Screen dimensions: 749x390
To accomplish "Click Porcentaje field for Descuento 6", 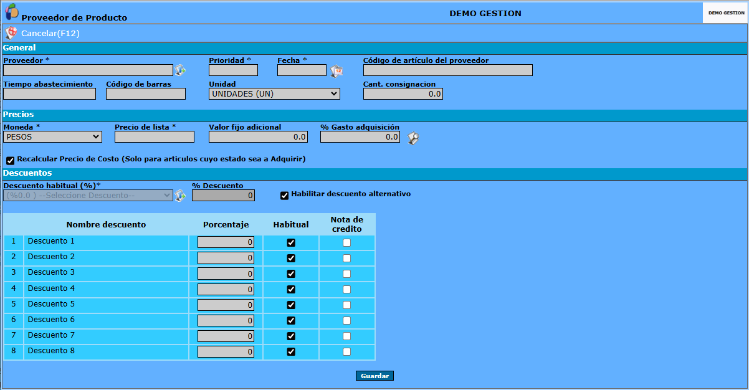I will (x=225, y=320).
